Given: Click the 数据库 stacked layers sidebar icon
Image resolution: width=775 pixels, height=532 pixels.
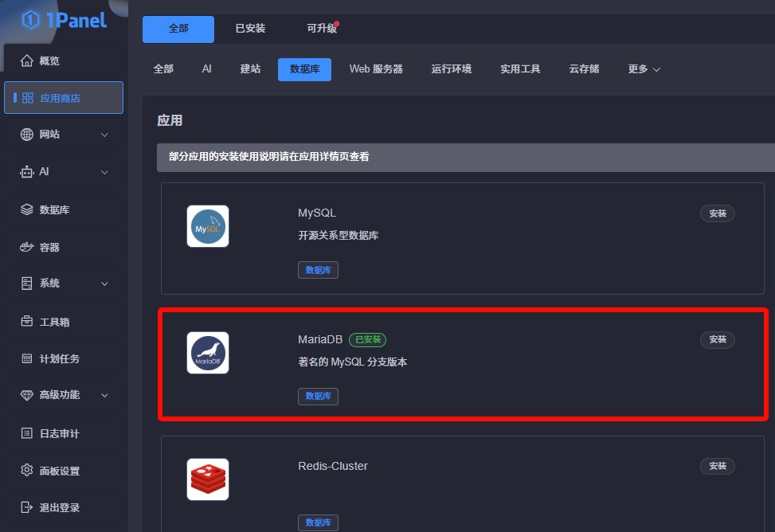Looking at the screenshot, I should tap(27, 209).
